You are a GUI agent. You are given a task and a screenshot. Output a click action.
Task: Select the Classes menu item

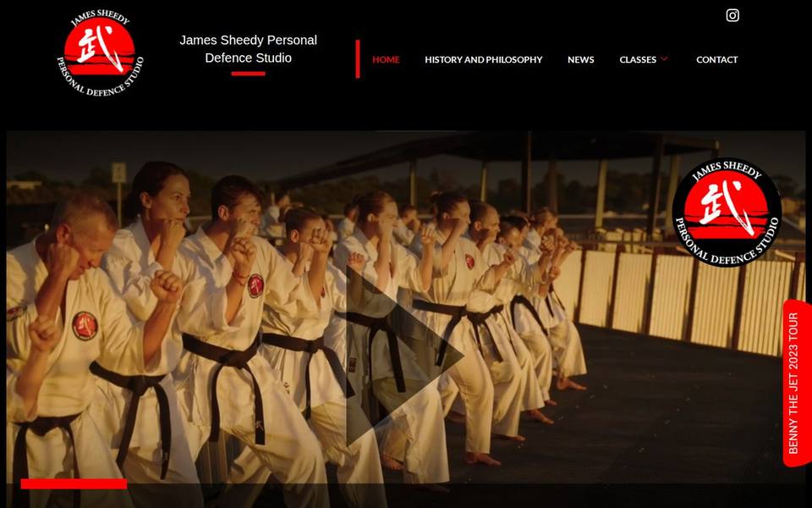(638, 59)
